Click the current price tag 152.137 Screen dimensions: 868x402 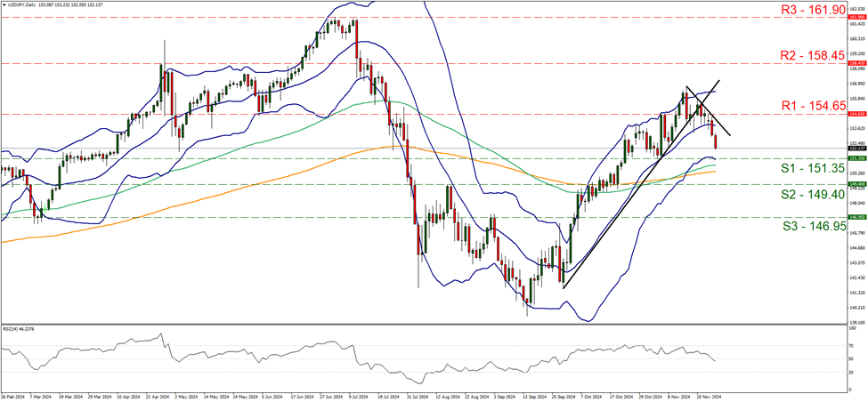pyautogui.click(x=856, y=149)
